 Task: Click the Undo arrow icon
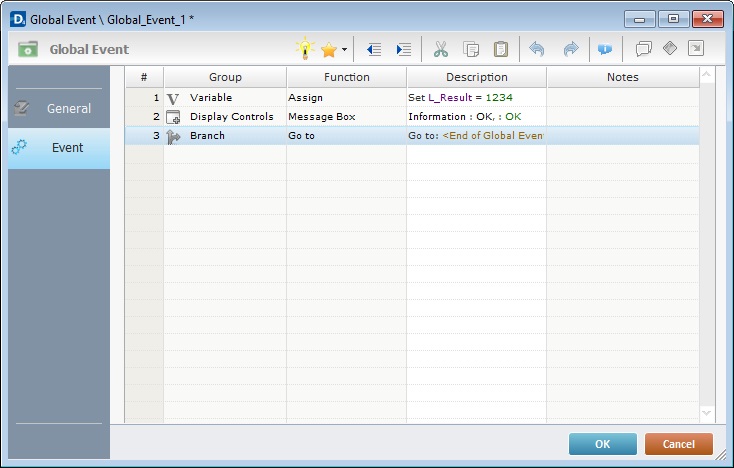pyautogui.click(x=538, y=49)
